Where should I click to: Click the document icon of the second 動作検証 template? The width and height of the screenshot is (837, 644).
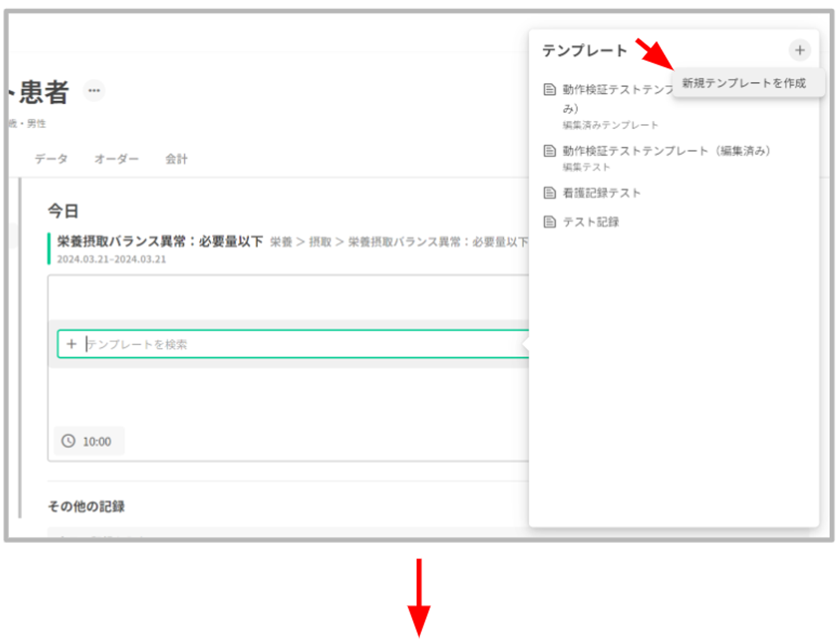(549, 151)
